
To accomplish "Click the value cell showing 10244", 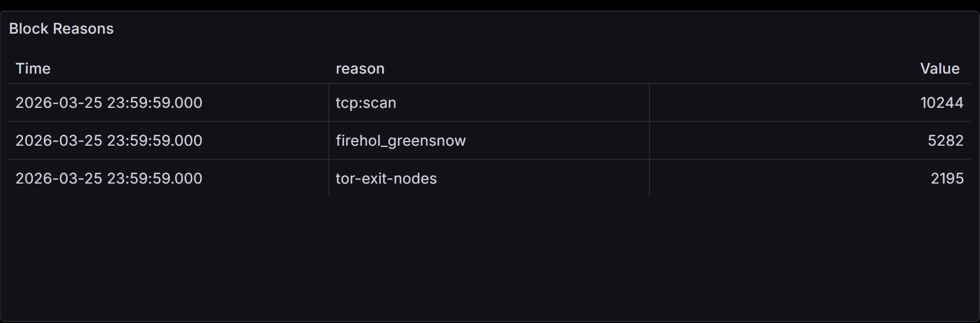I will (810, 103).
